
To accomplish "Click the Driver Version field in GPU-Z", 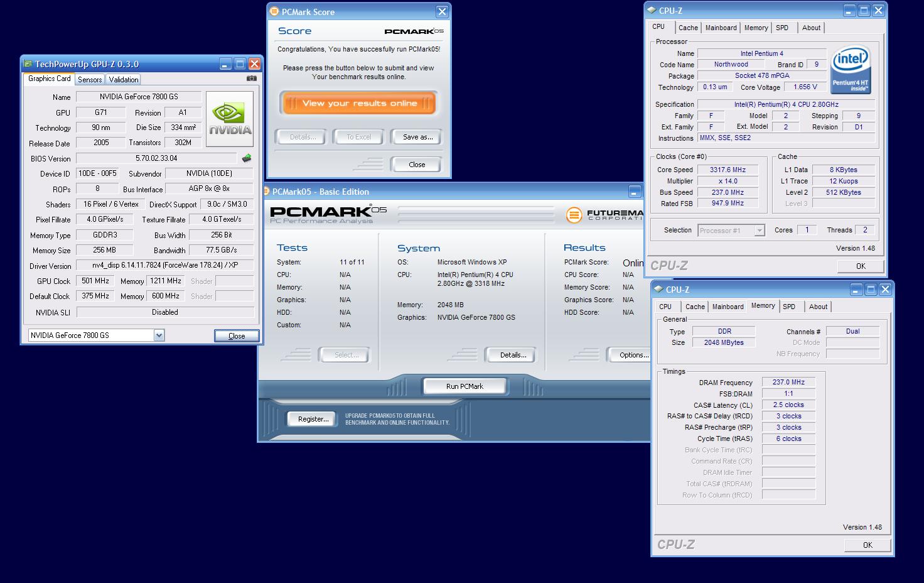I will [164, 265].
